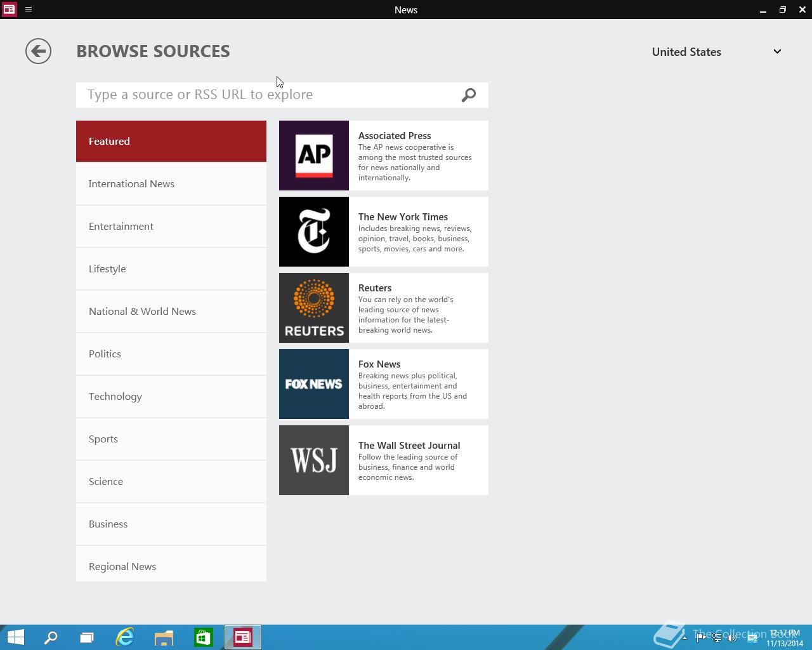
Task: Launch Internet Explorer from the taskbar
Action: click(x=125, y=637)
